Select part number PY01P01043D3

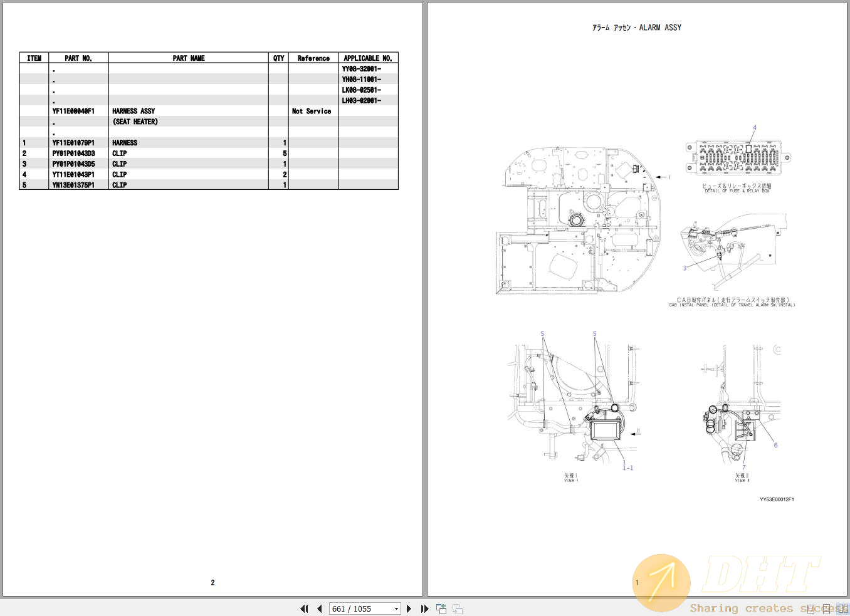[x=74, y=154]
